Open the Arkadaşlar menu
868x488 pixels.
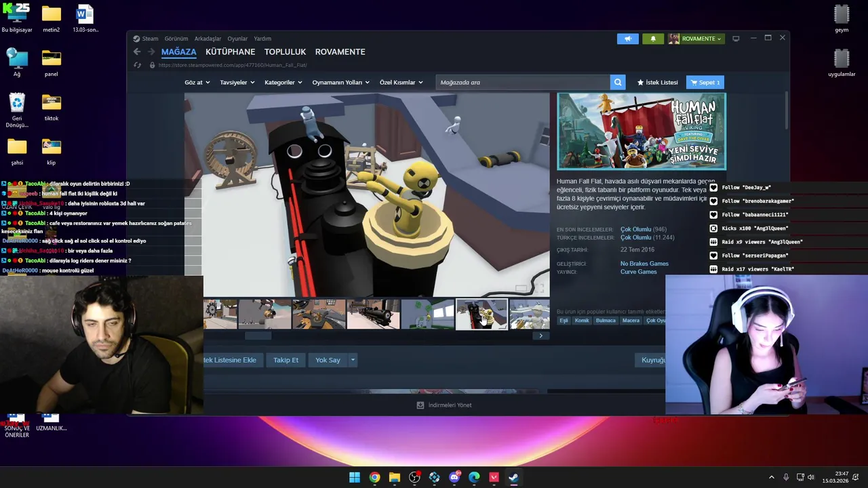click(x=208, y=39)
